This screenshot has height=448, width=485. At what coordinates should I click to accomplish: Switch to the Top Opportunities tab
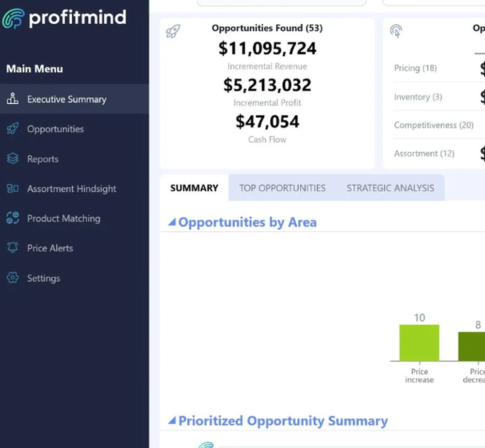click(x=282, y=188)
